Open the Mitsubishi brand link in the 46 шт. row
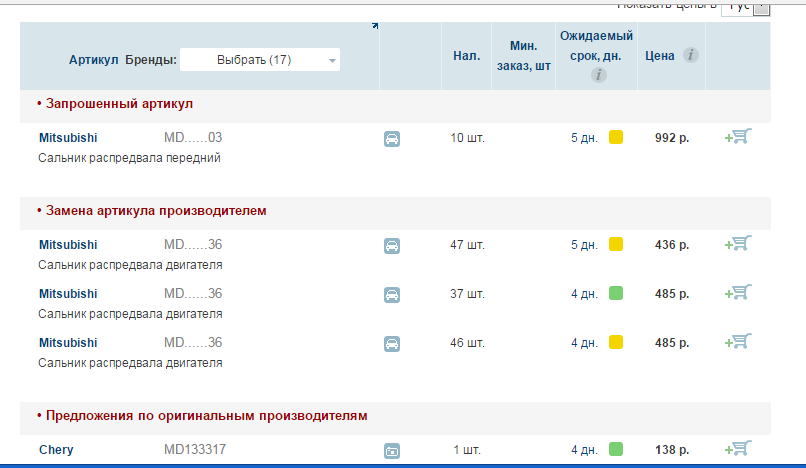 click(x=68, y=343)
